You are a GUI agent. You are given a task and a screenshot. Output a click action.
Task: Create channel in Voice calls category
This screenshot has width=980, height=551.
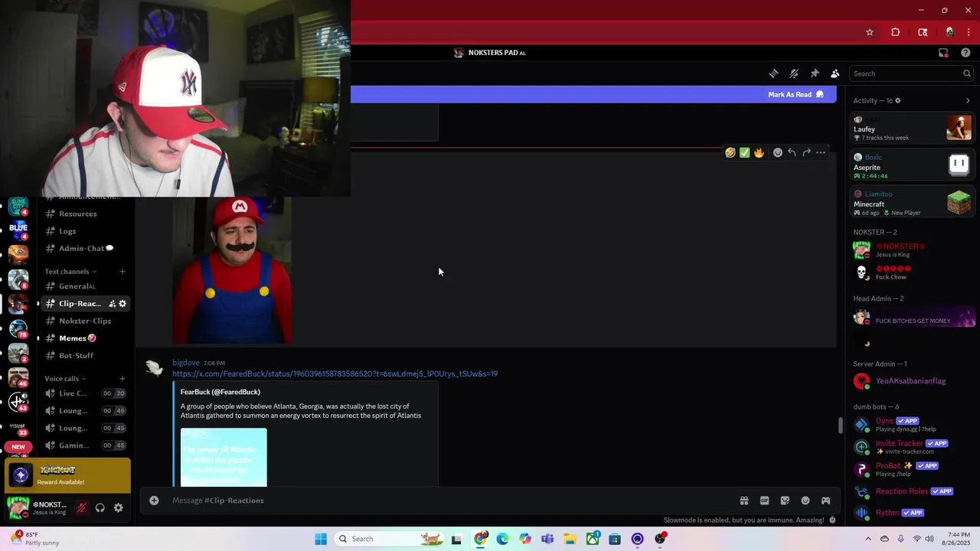coord(122,378)
